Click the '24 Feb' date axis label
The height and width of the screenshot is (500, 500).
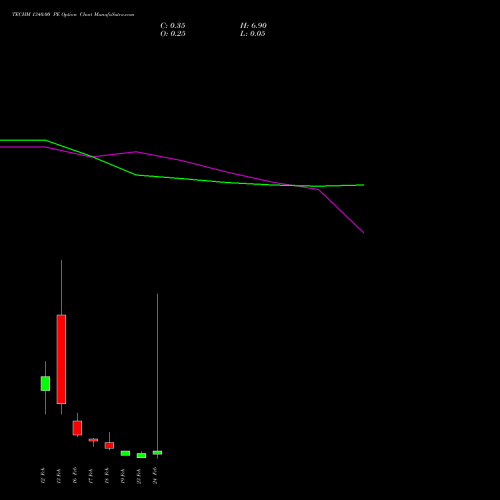[155, 476]
